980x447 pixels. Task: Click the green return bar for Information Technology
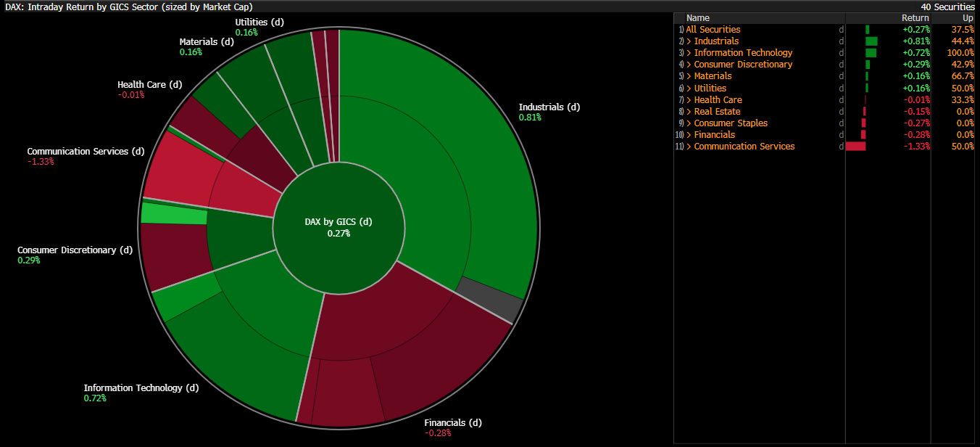pos(871,53)
